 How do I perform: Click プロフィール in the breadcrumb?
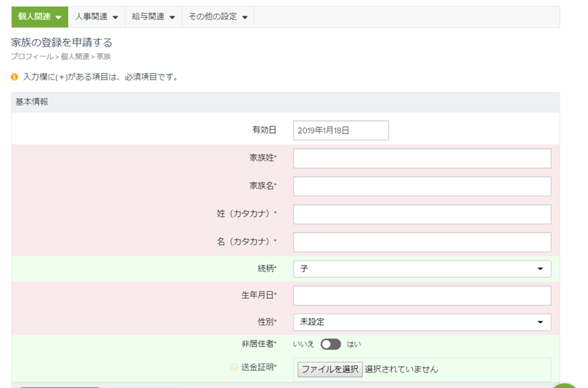pyautogui.click(x=32, y=57)
